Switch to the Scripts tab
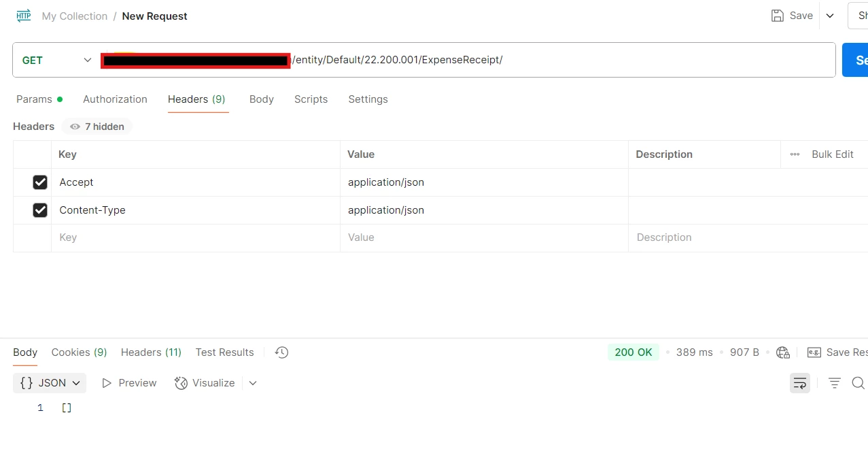The image size is (868, 464). click(311, 99)
